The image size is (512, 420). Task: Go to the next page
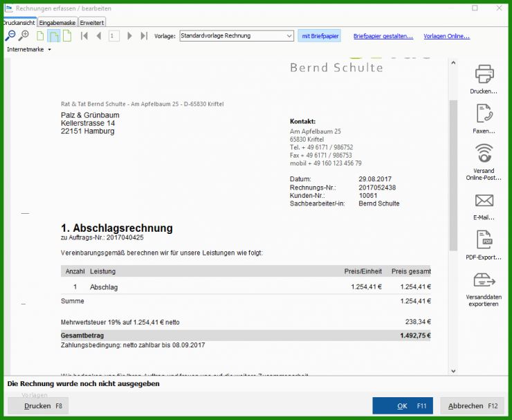pyautogui.click(x=129, y=35)
